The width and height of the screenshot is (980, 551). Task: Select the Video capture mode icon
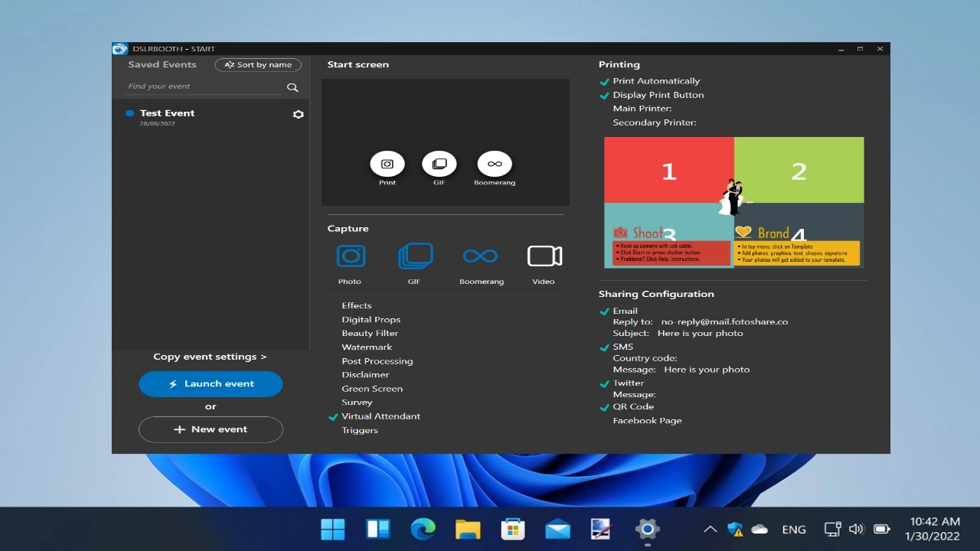point(544,256)
